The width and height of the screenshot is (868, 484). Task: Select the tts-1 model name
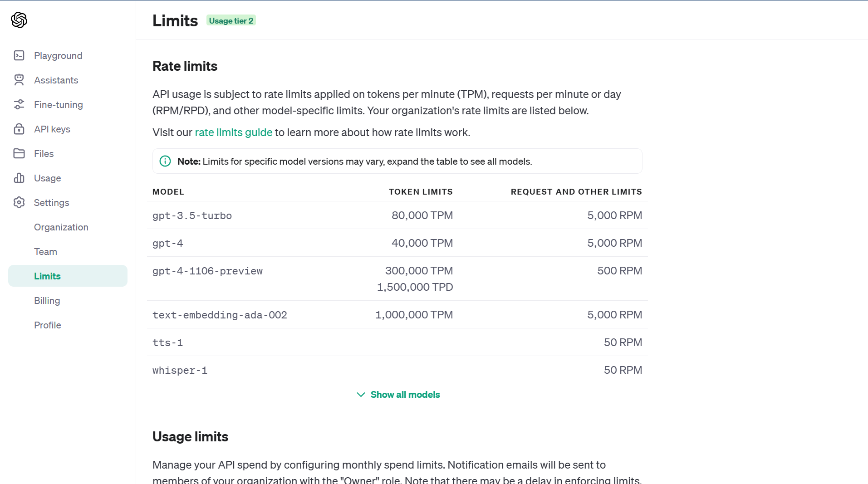point(168,343)
